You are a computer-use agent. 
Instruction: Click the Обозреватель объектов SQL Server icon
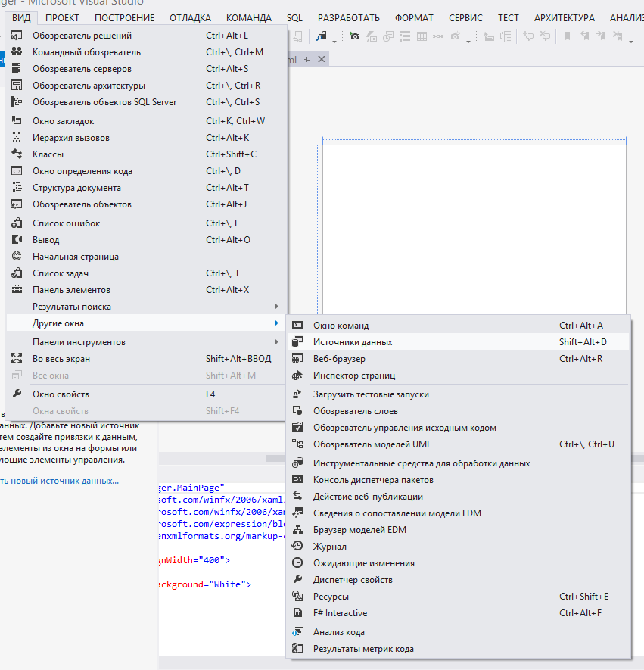(17, 102)
